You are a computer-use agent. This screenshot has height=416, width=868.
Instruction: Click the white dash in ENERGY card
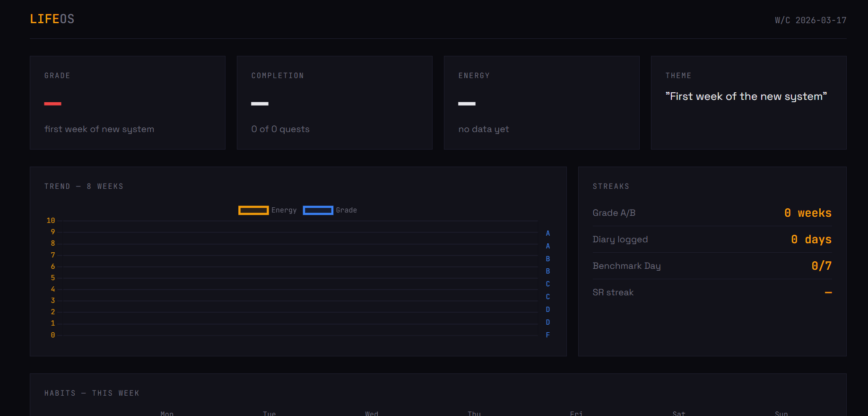coord(467,104)
